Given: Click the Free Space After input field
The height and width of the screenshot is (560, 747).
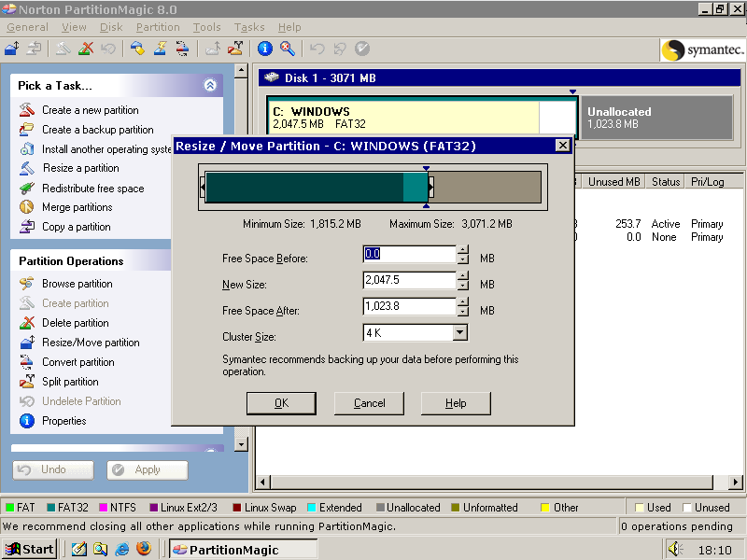Looking at the screenshot, I should [x=410, y=306].
